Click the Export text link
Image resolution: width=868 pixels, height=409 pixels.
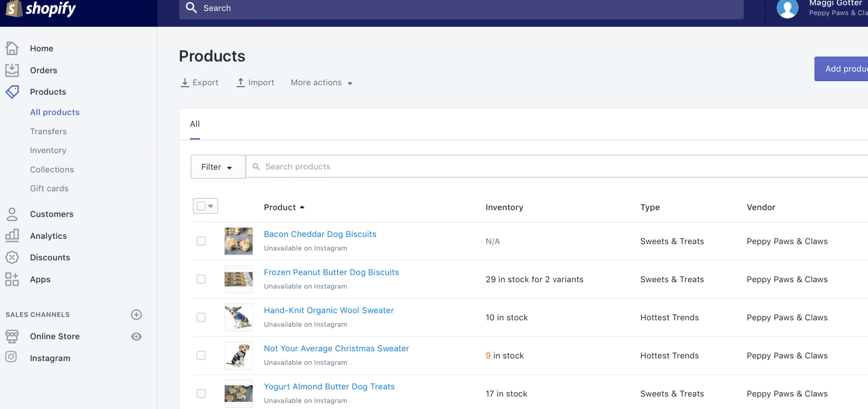pos(206,82)
